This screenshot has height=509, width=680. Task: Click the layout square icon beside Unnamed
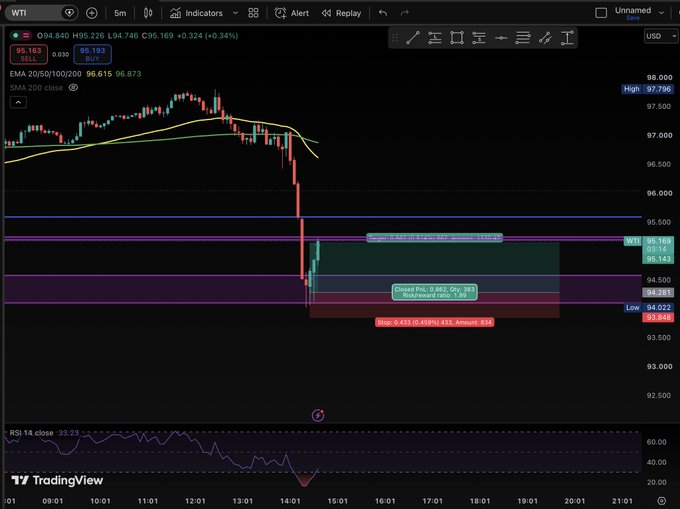(601, 13)
